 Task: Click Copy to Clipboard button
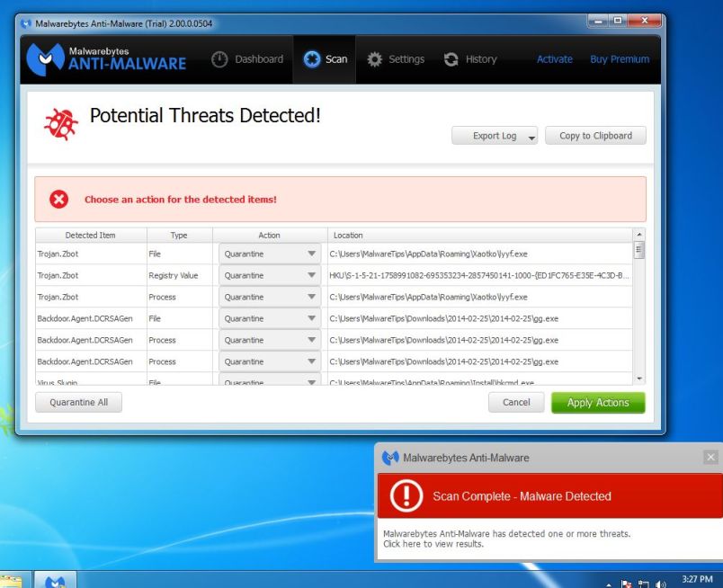tap(595, 136)
